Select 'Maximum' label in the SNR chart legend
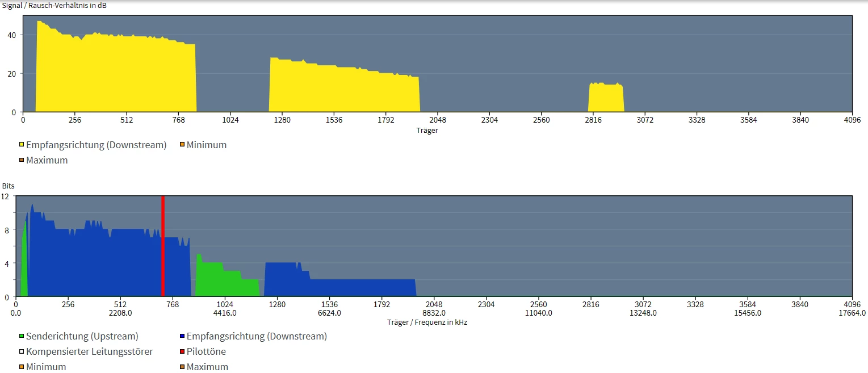The width and height of the screenshot is (868, 373). [47, 160]
